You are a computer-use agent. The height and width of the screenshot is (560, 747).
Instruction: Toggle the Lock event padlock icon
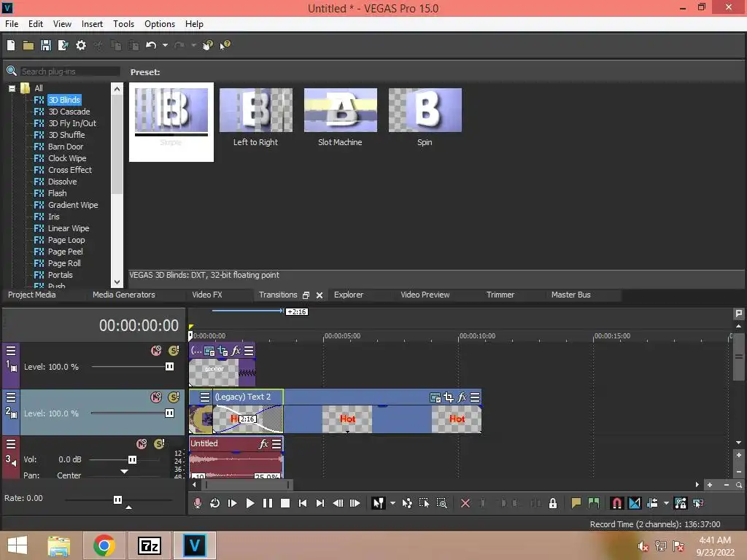[x=553, y=503]
